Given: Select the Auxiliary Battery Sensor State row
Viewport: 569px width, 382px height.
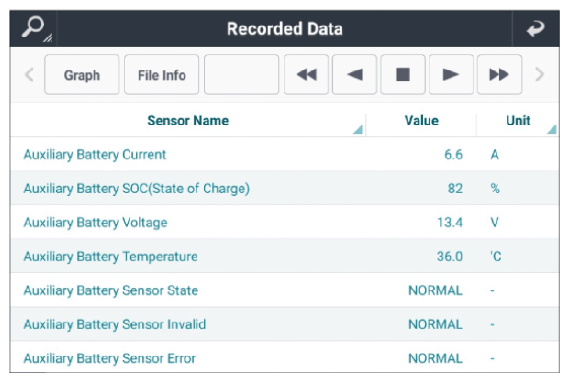Looking at the screenshot, I should pos(285,290).
